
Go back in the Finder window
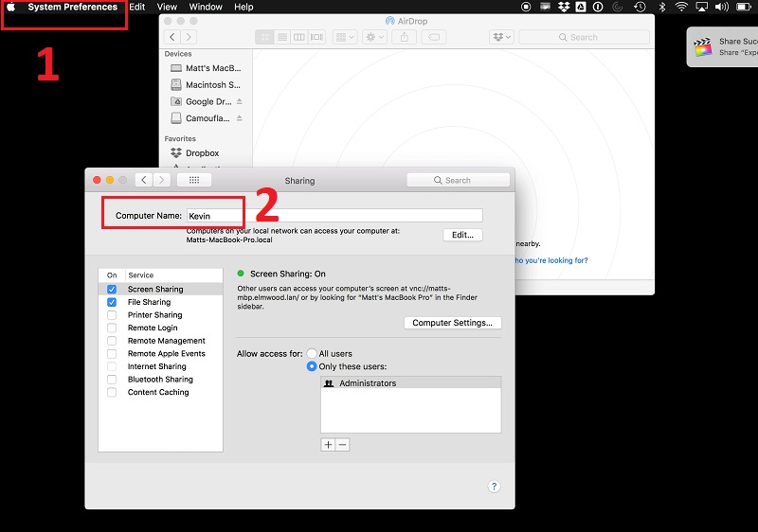coord(172,37)
